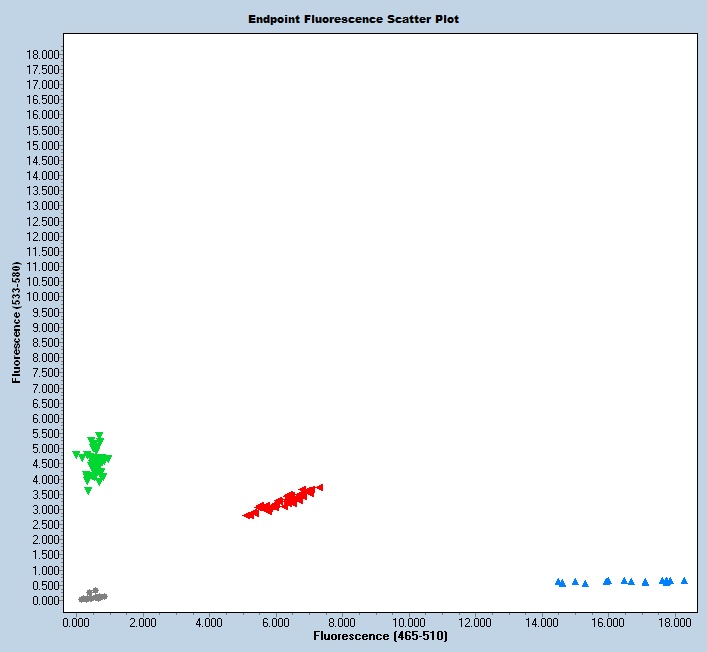This screenshot has width=707, height=652.
Task: Click the 10.000 tick label on the x-axis
Action: (x=409, y=621)
